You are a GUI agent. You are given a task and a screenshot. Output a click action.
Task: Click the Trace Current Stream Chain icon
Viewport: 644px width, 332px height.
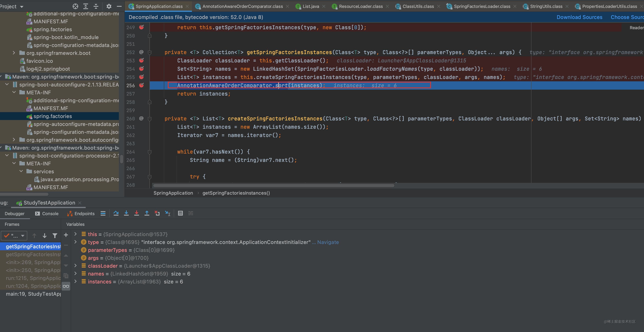click(191, 213)
